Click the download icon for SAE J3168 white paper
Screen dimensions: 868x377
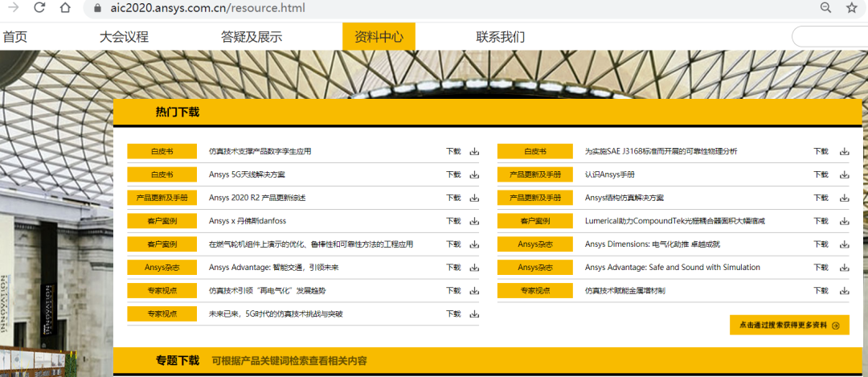[x=844, y=151]
